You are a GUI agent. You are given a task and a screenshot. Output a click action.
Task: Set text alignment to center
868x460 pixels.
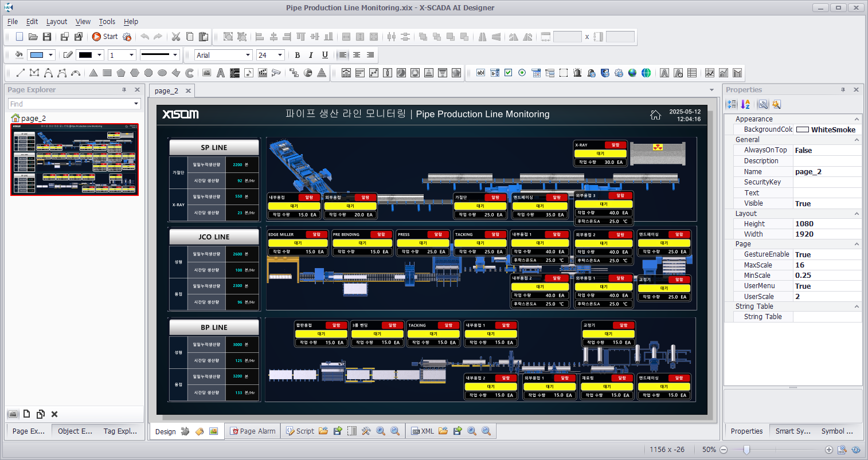coord(357,55)
